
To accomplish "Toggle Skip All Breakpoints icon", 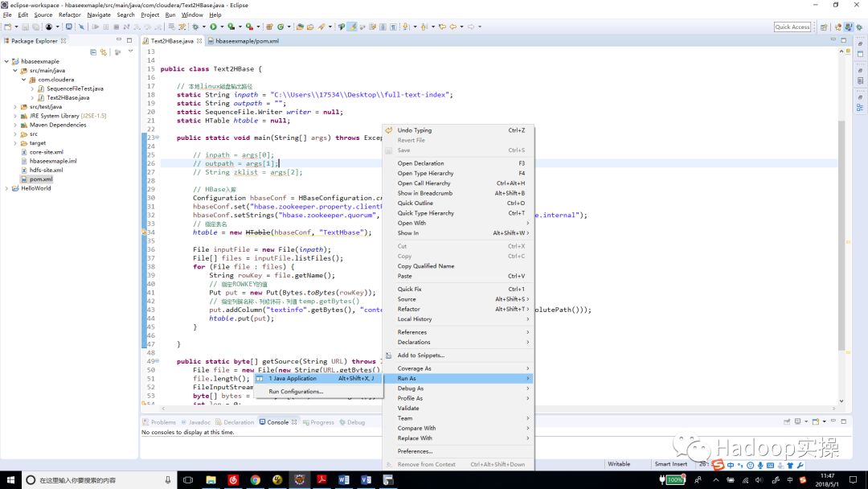I will pos(81,27).
